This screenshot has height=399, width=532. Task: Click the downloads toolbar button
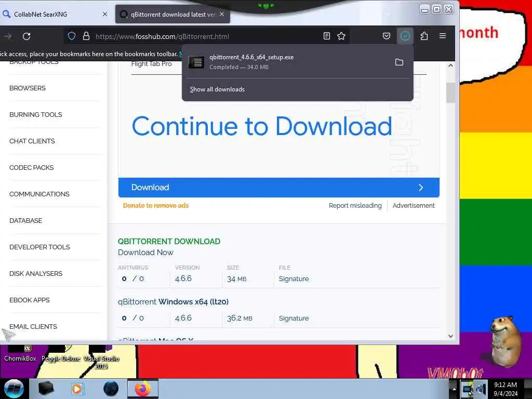(x=405, y=36)
